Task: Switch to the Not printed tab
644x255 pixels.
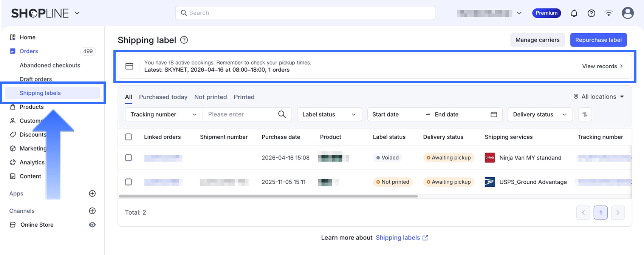Action: (x=211, y=97)
